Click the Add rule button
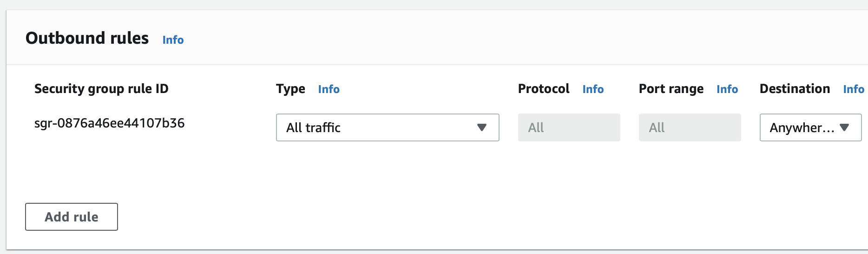868x254 pixels. pyautogui.click(x=72, y=217)
